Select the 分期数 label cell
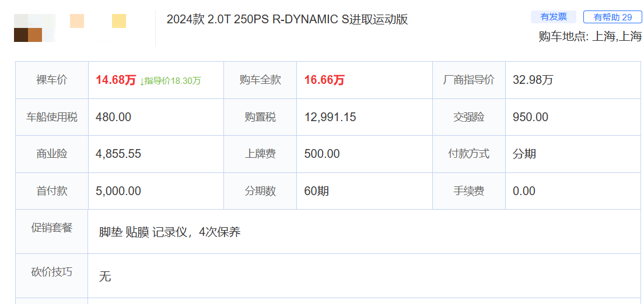The image size is (644, 304). coord(260,191)
